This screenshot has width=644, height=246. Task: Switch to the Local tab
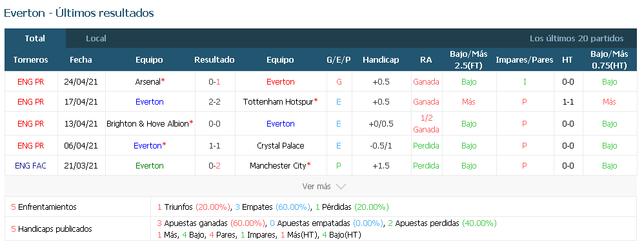96,39
